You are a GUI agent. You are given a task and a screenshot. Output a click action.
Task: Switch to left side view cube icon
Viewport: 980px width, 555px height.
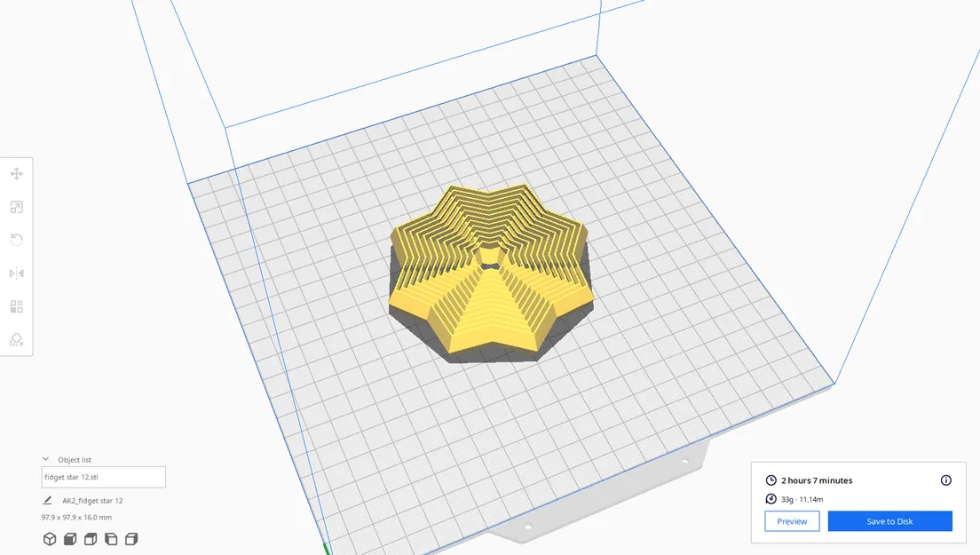(x=110, y=539)
